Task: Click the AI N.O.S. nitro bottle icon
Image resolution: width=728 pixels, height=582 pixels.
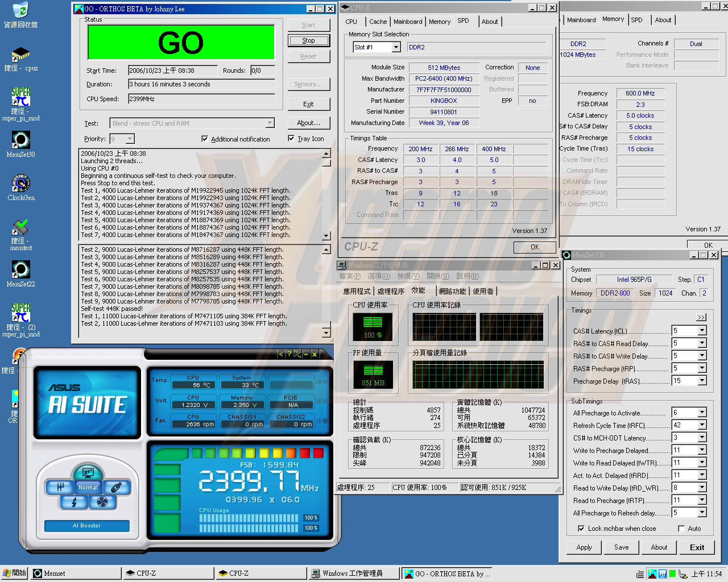Action: pos(117,487)
